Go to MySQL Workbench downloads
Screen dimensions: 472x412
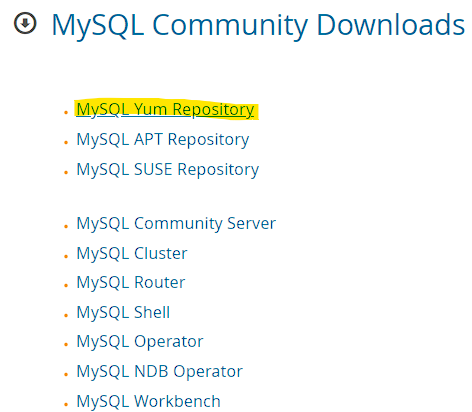point(148,401)
